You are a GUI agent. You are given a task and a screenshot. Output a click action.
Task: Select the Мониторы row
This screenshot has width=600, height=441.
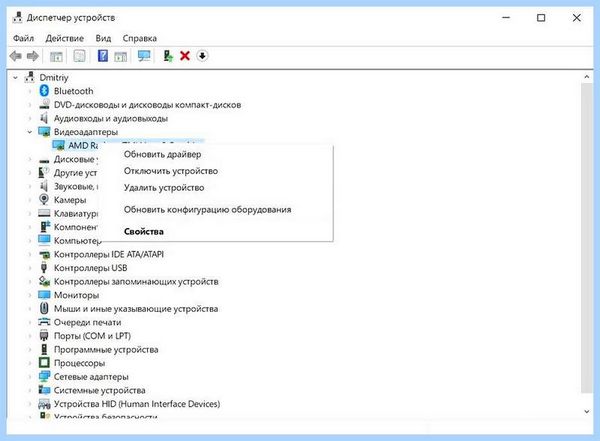coord(76,295)
